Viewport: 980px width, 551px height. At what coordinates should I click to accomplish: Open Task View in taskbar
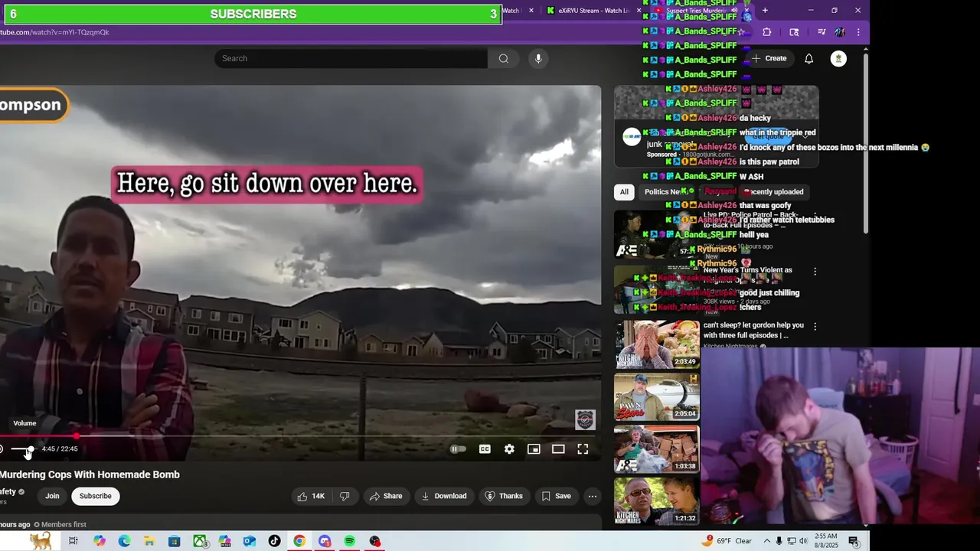[73, 541]
